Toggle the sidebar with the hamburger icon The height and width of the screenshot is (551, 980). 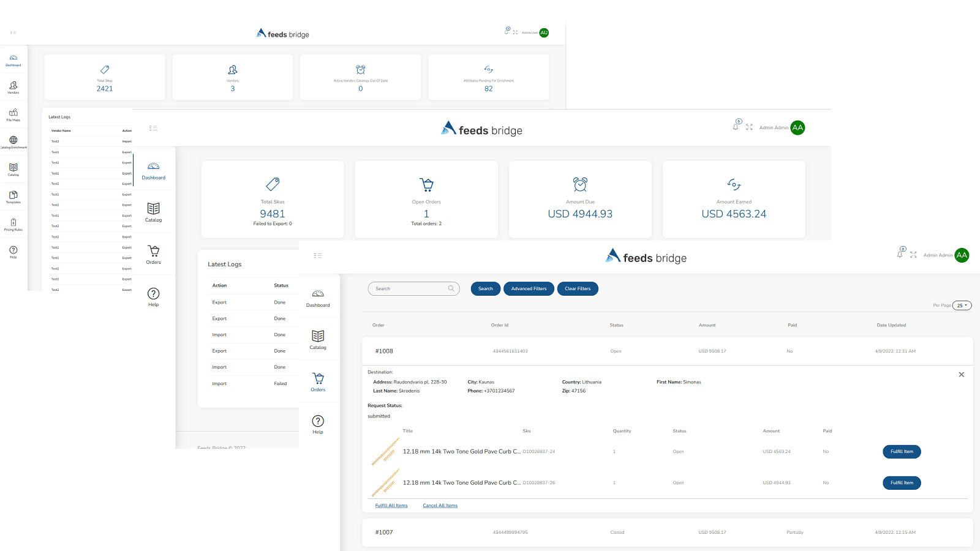tap(318, 255)
